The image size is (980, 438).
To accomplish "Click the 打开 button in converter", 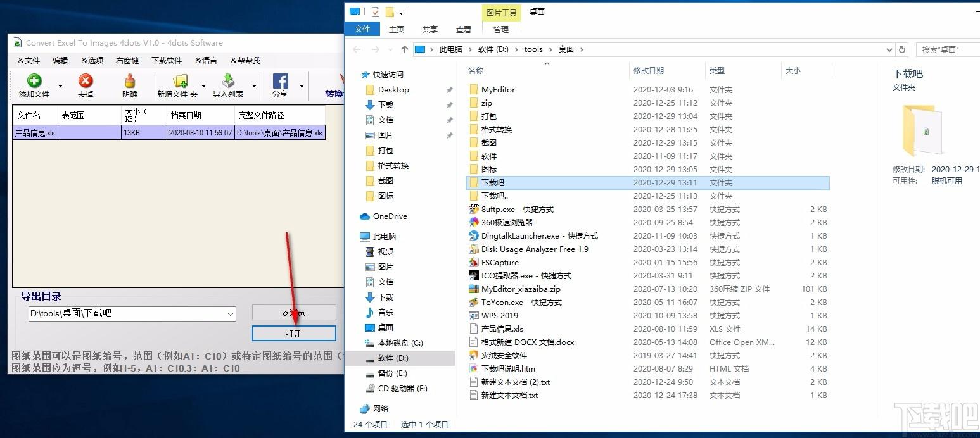I will tap(294, 333).
